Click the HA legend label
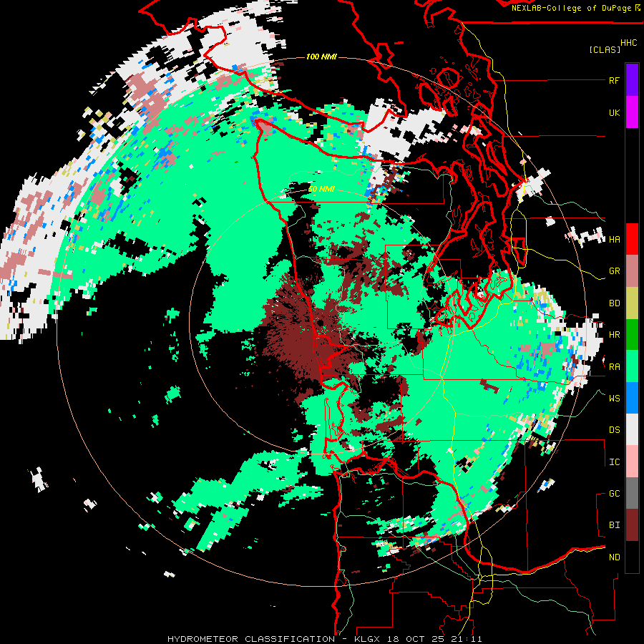This screenshot has height=644, width=644. (614, 239)
